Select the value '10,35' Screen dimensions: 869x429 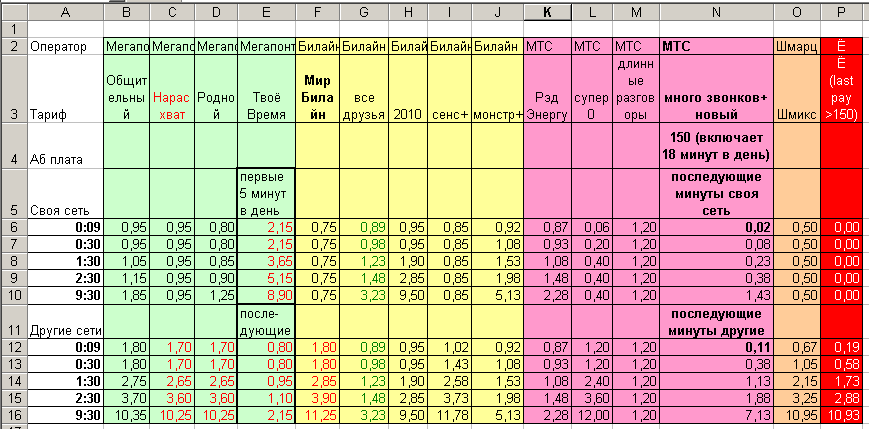tap(126, 415)
